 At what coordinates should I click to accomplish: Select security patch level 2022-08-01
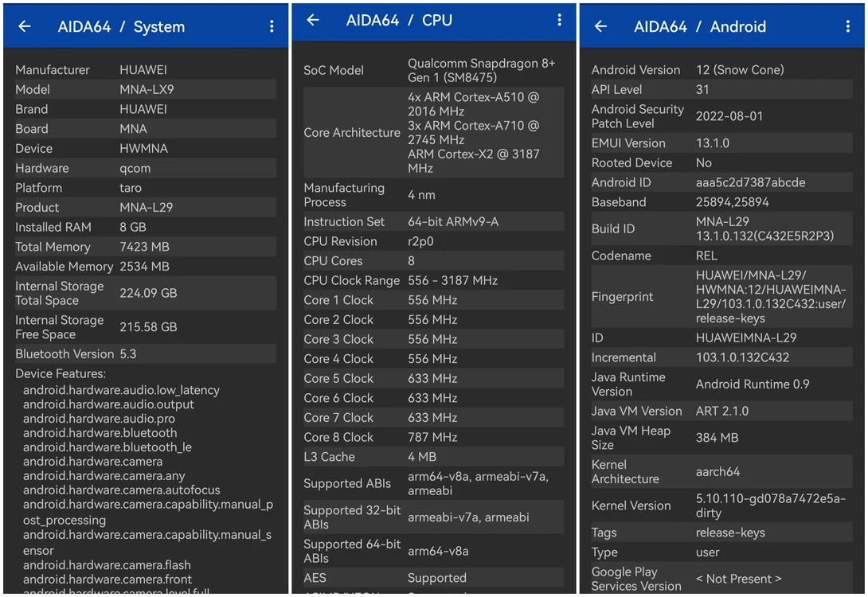729,116
